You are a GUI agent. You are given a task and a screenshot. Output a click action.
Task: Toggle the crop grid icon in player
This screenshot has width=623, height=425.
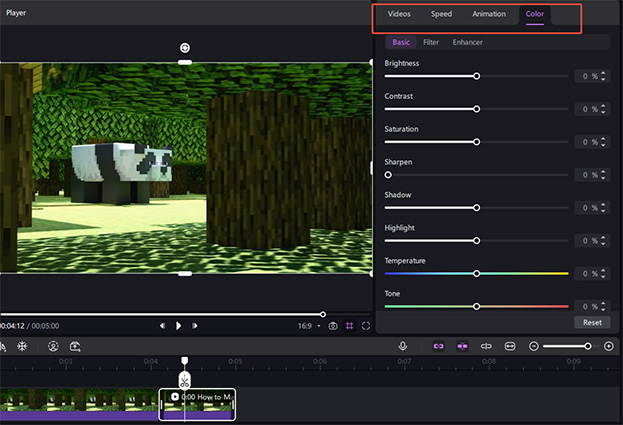tap(350, 326)
